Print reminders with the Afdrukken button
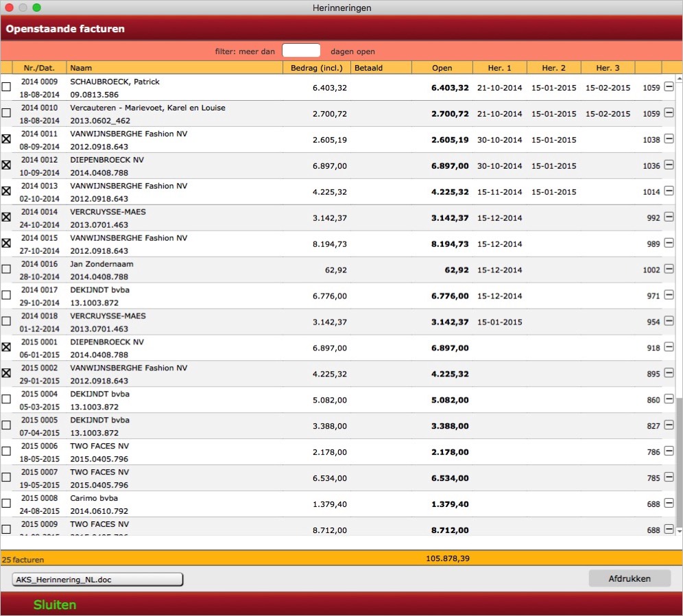This screenshot has width=683, height=616. click(630, 578)
